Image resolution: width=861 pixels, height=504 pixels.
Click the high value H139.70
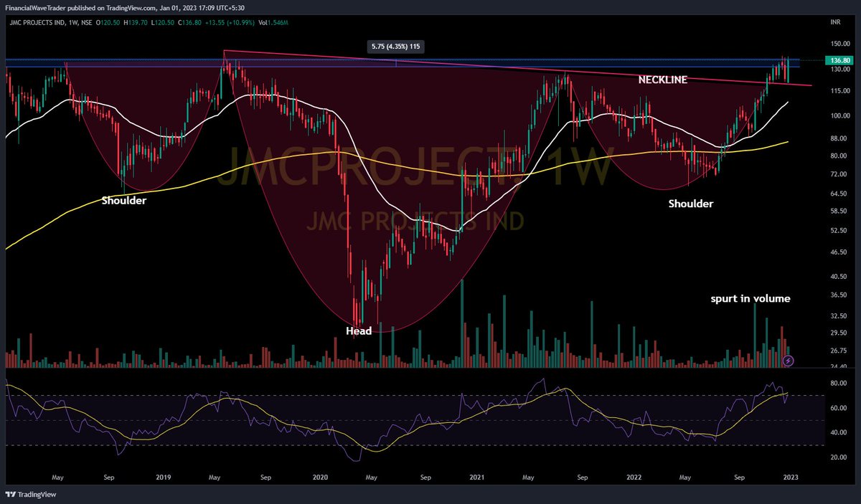(134, 24)
